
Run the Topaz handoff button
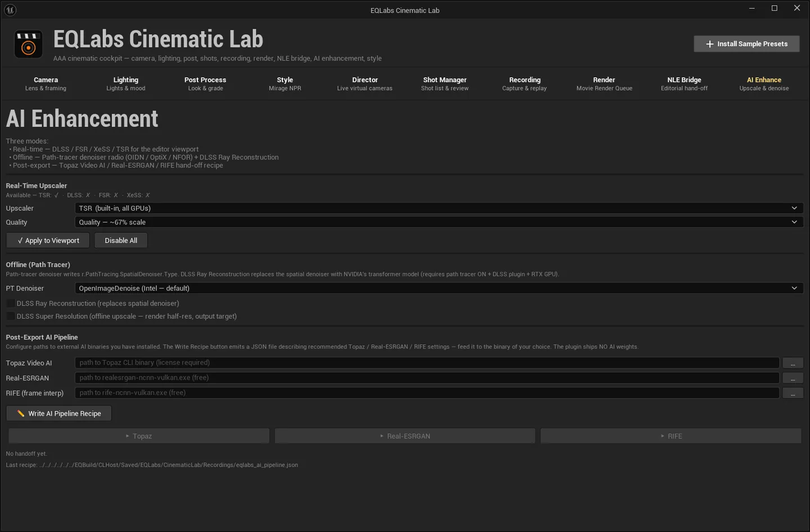point(139,436)
